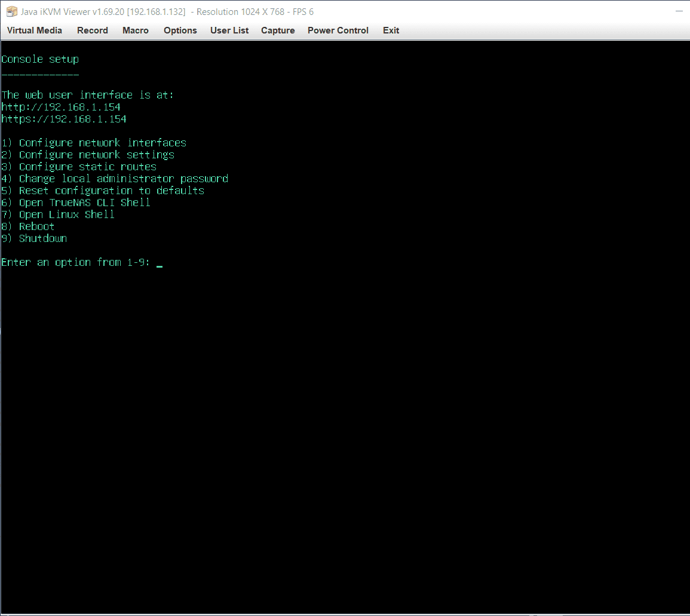Open the User List menu
690x616 pixels.
coord(229,30)
